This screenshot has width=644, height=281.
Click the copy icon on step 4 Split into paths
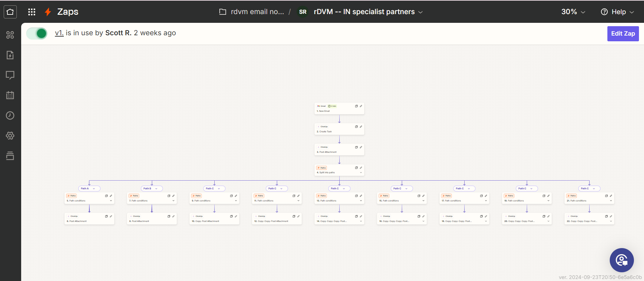[x=356, y=168]
